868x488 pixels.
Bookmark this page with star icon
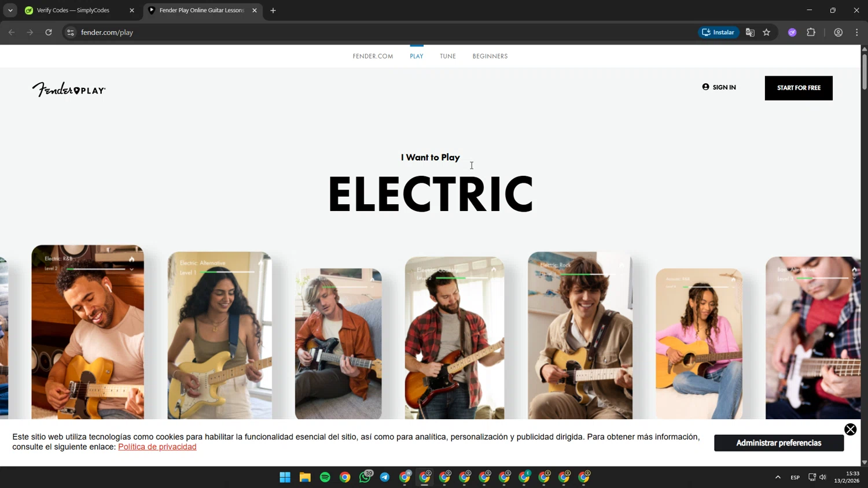pyautogui.click(x=767, y=32)
